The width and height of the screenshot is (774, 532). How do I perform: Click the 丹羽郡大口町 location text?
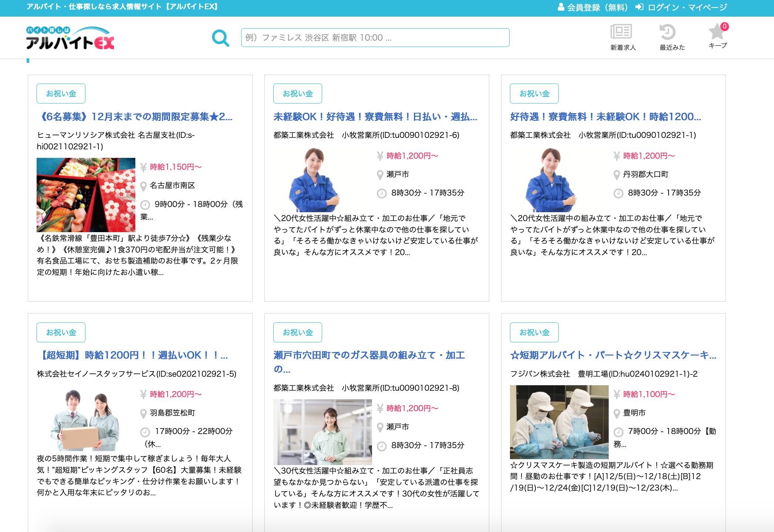tap(646, 174)
